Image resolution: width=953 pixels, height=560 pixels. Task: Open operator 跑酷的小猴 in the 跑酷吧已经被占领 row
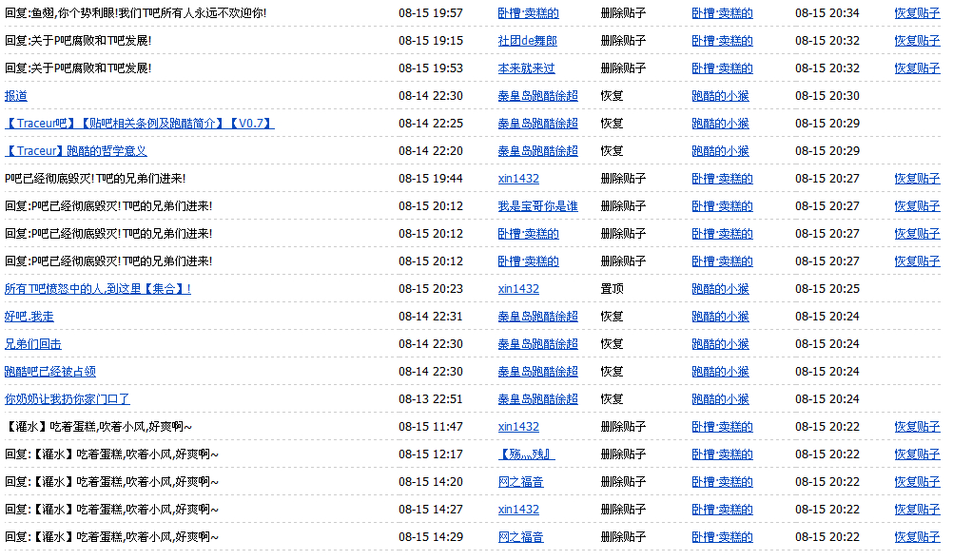(x=720, y=372)
